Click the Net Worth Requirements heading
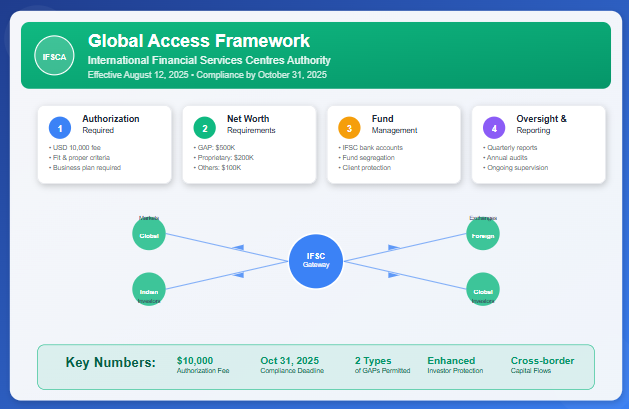Image resolution: width=629 pixels, height=409 pixels. [x=251, y=124]
